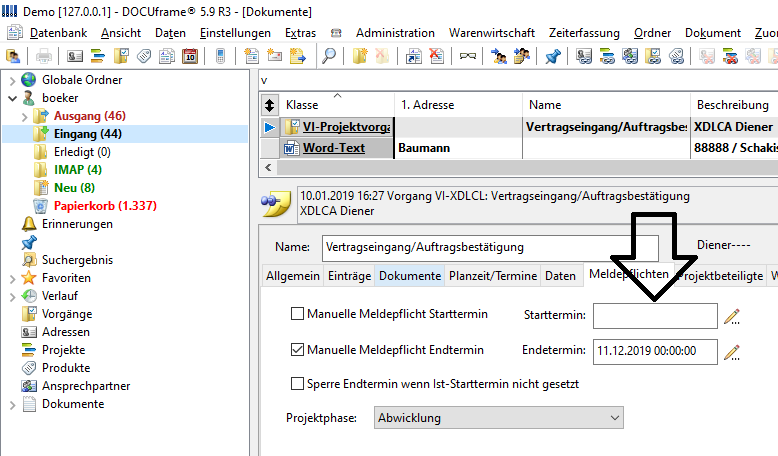778x456 pixels.
Task: Click unlink project red X icon
Action: [730, 56]
